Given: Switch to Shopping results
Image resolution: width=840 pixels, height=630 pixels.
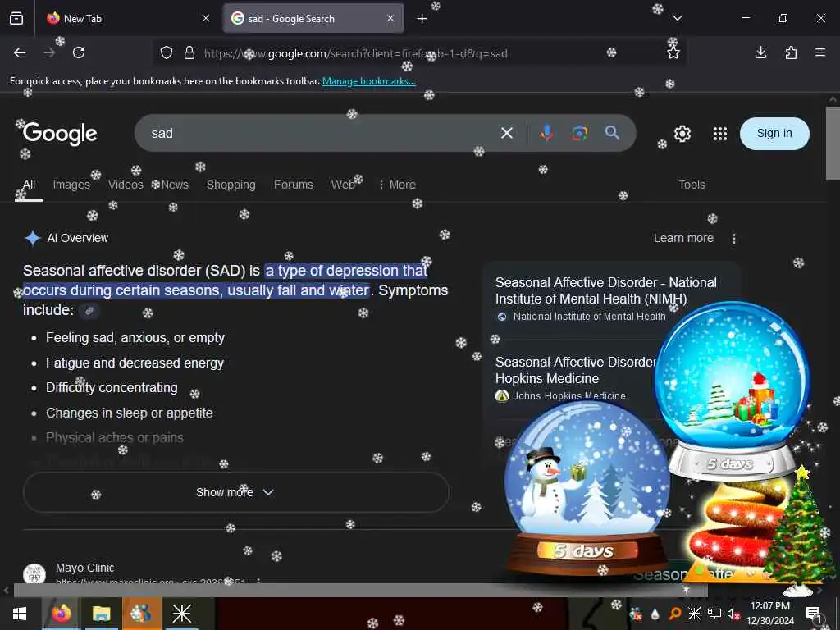Looking at the screenshot, I should click(231, 185).
